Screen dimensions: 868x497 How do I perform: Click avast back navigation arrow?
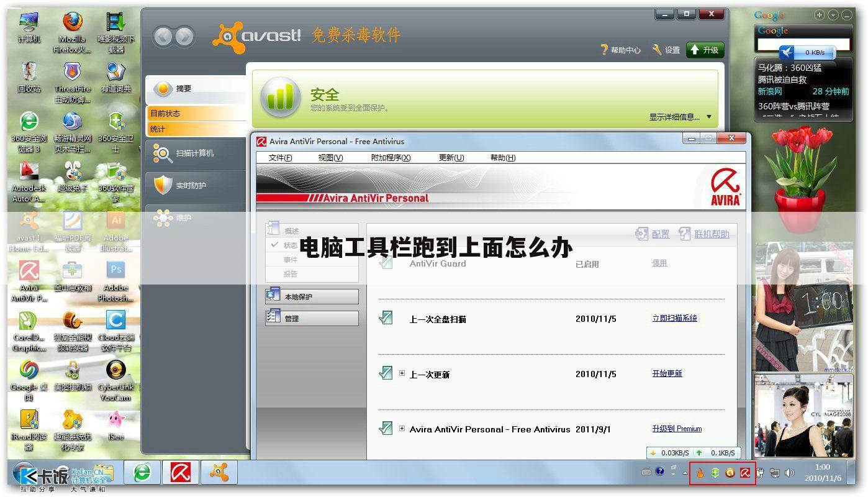point(163,37)
